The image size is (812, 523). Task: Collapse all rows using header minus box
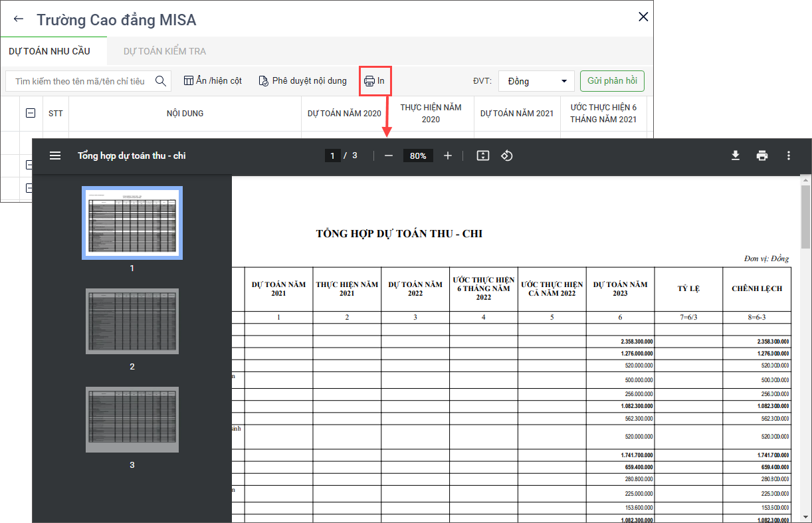pyautogui.click(x=31, y=114)
